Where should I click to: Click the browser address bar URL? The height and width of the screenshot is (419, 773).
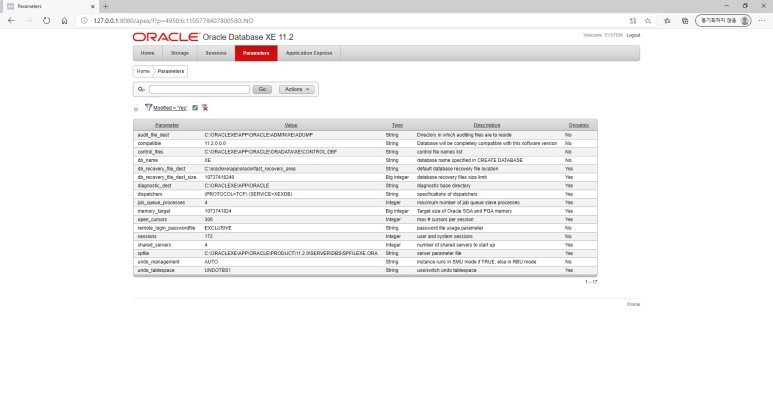[174, 21]
